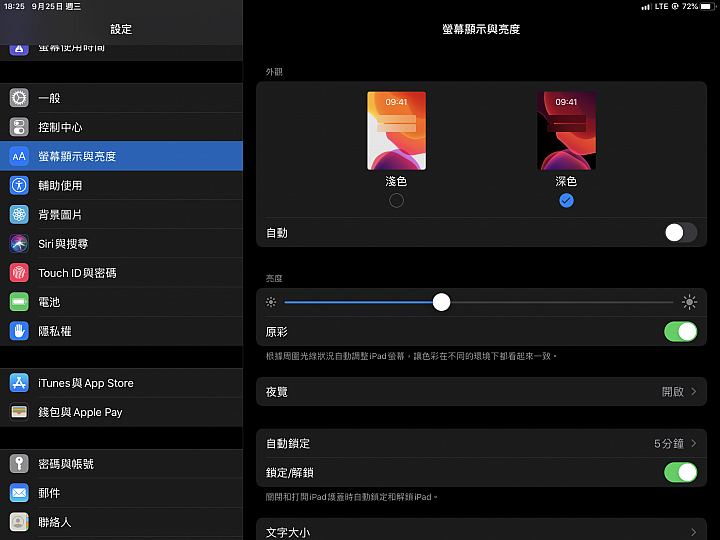Open Battery (電池) settings
This screenshot has width=720, height=540.
tap(121, 302)
